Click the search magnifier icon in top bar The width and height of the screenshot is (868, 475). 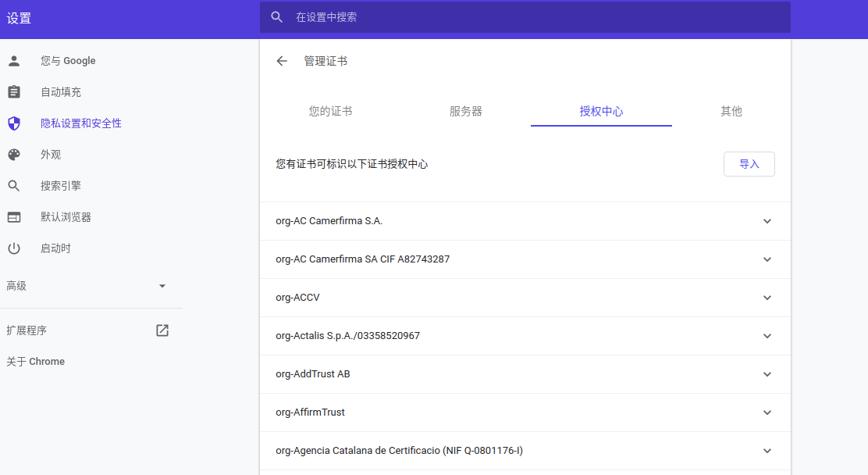coord(277,17)
